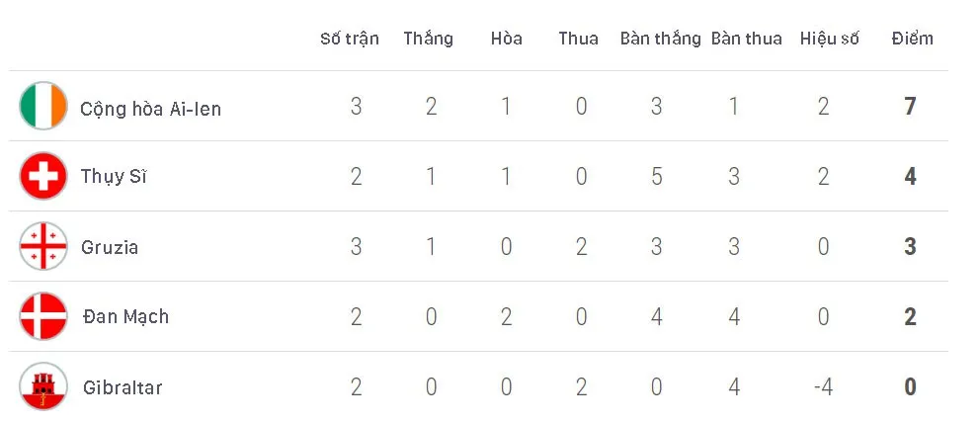Viewport: 980px width, 422px height.
Task: Click the Denmark flag icon
Action: coord(43,316)
